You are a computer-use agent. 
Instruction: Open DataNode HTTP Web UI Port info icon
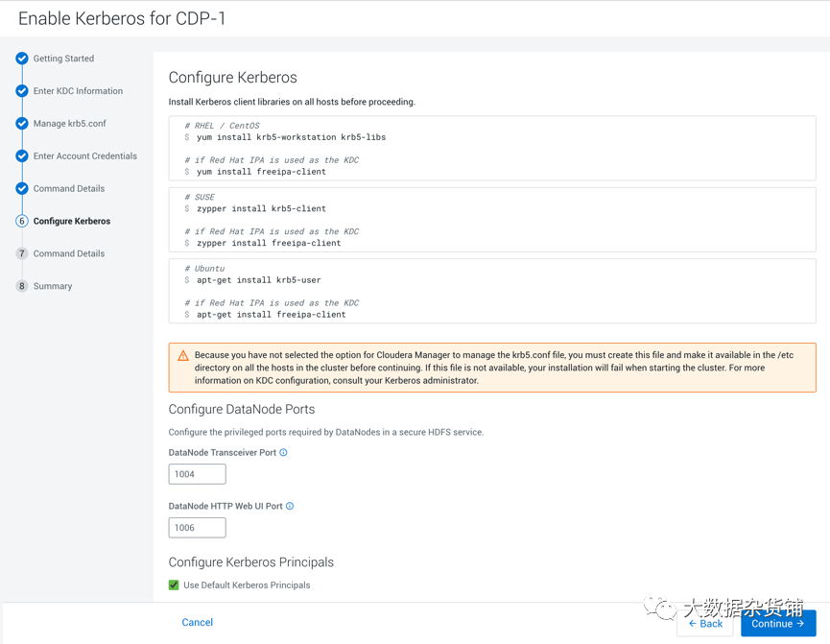click(x=290, y=506)
